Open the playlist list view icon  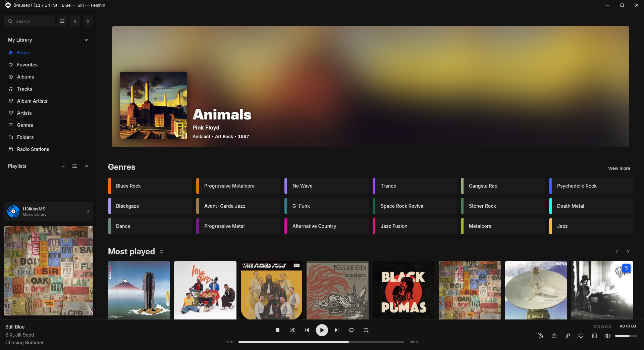click(74, 166)
